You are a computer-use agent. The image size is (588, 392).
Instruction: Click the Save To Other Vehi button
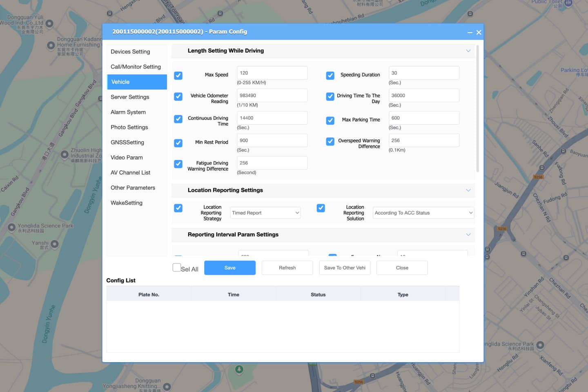click(x=345, y=268)
